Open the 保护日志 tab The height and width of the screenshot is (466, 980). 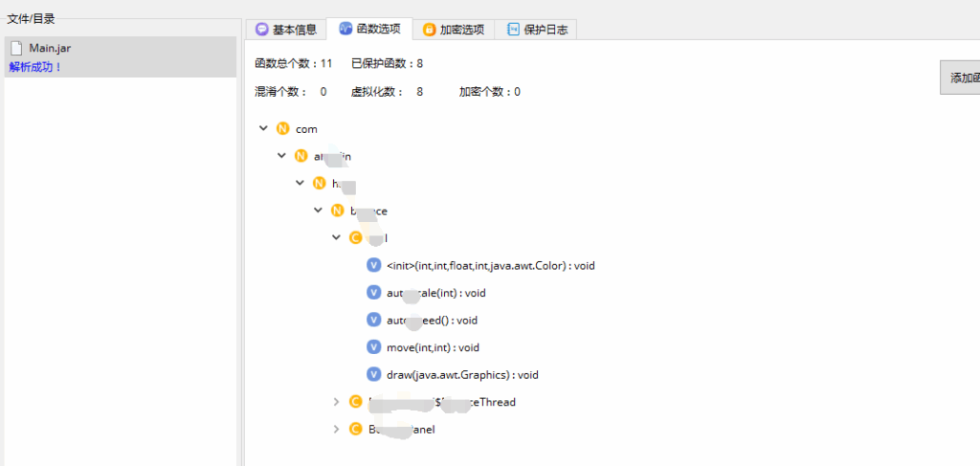click(x=536, y=30)
